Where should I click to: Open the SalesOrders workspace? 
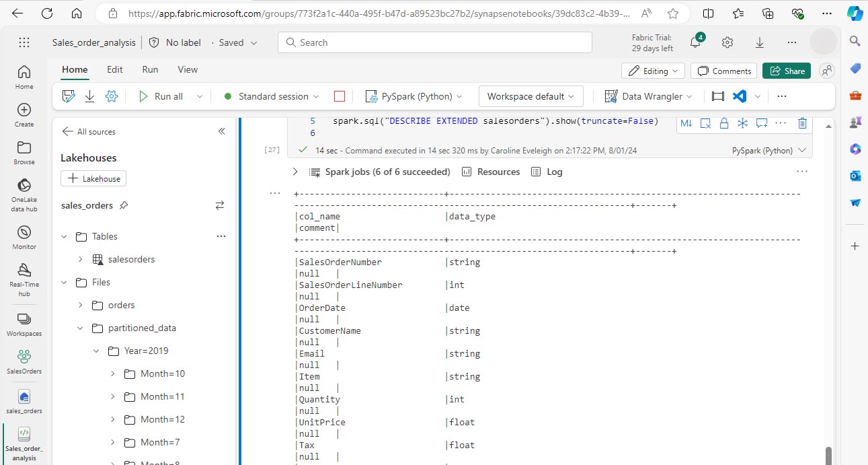click(x=24, y=362)
